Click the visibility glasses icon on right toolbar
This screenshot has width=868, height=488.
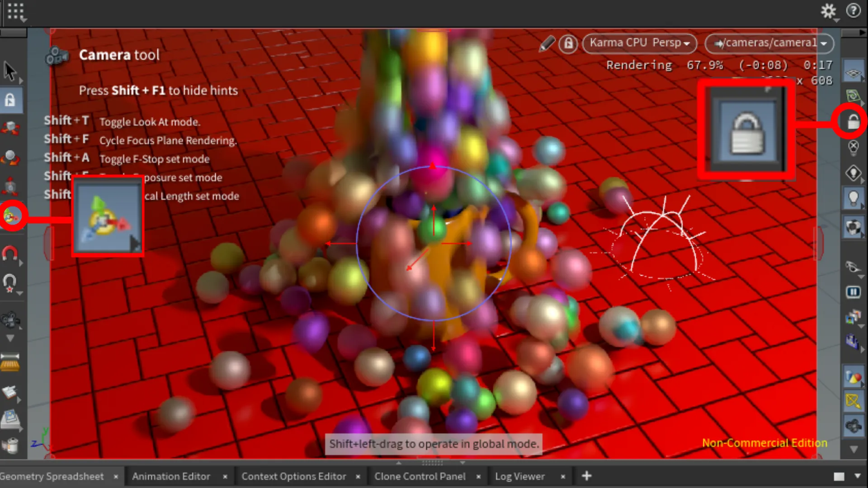click(x=853, y=267)
